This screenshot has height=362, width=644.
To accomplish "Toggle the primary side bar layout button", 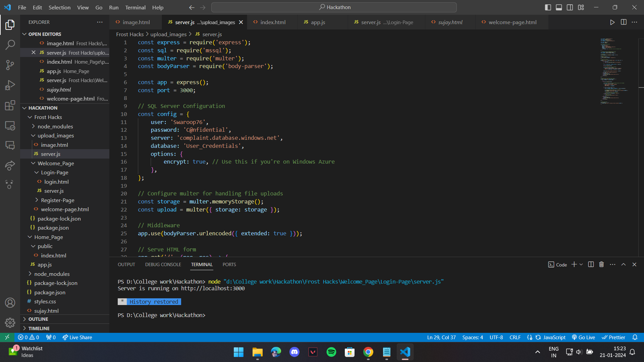I will coord(548,7).
